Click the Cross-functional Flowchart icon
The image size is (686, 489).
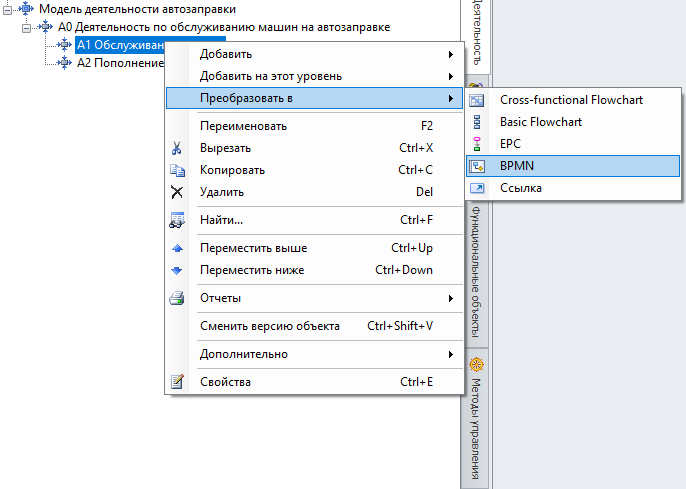point(478,100)
